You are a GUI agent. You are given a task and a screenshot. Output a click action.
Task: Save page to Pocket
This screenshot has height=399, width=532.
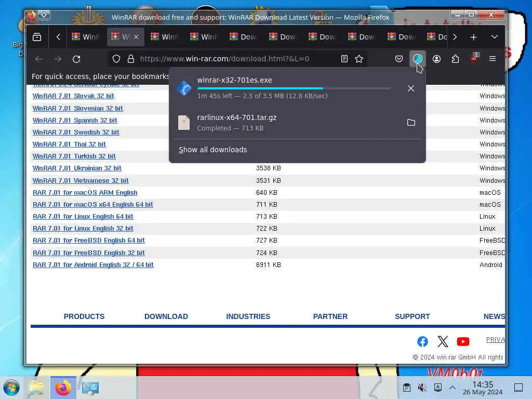point(399,59)
